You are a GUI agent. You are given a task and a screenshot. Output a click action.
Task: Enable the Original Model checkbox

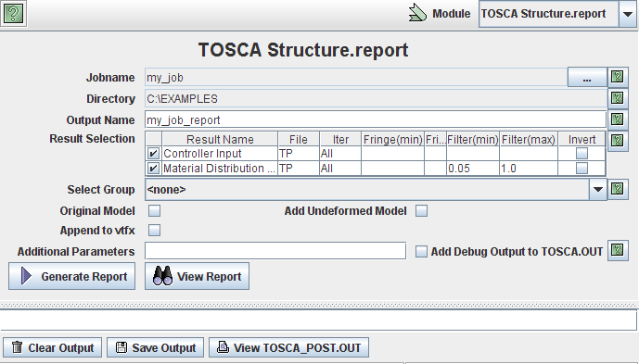tap(154, 210)
